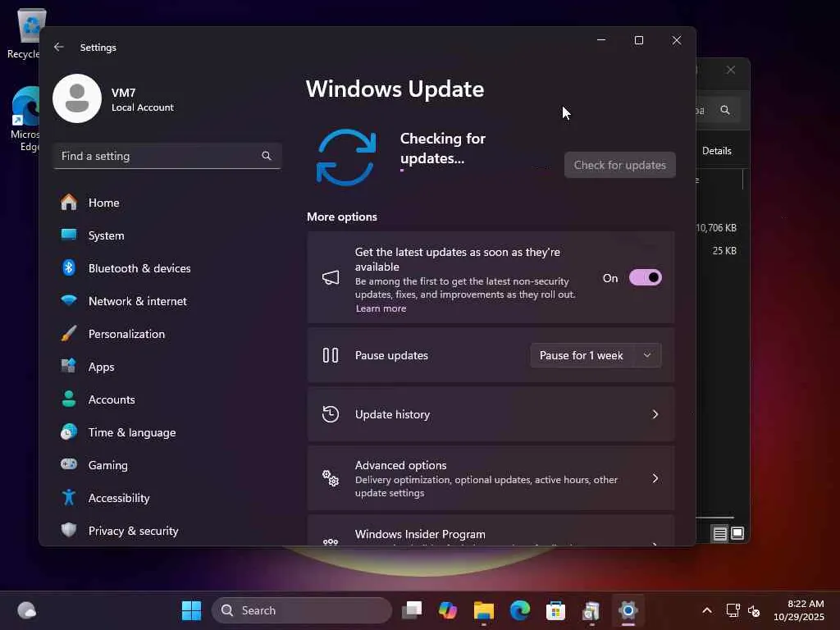Click the Settings gear taskbar icon
The image size is (840, 630).
point(628,610)
